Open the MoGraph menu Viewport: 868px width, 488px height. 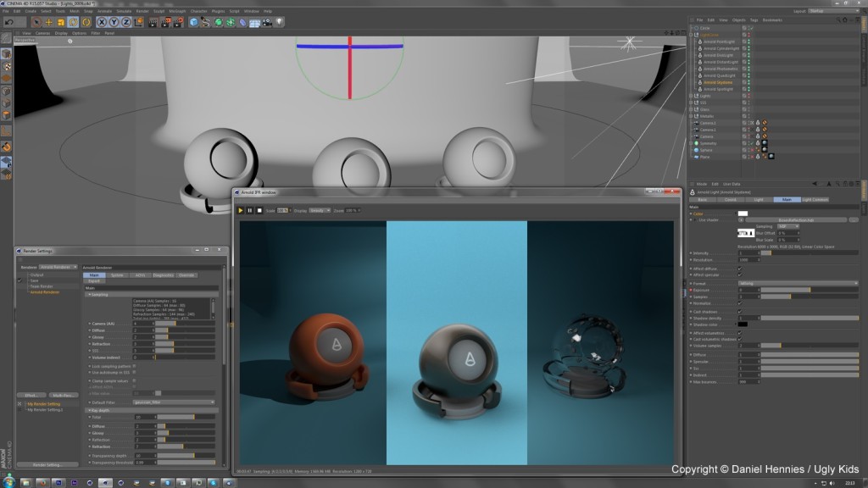177,11
